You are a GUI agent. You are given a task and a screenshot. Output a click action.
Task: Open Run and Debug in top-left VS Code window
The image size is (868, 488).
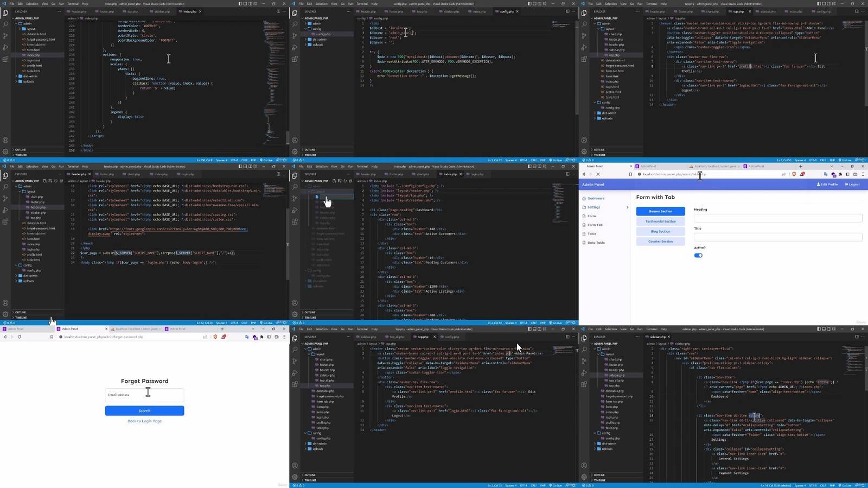click(5, 47)
